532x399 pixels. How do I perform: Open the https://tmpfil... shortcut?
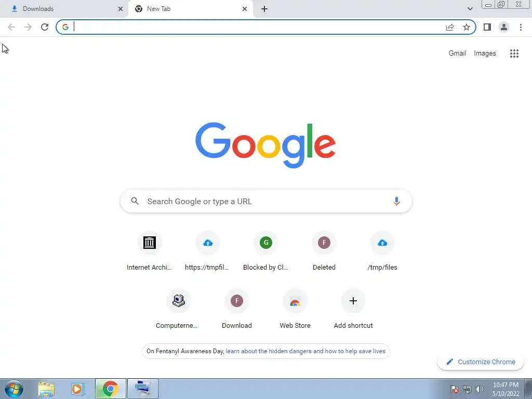tap(208, 251)
